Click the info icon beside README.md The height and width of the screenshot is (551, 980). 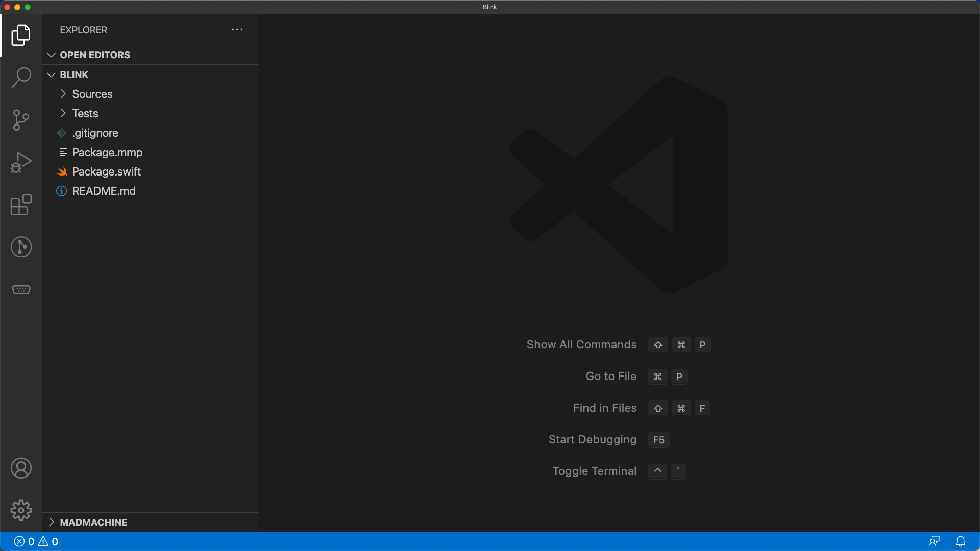[61, 191]
